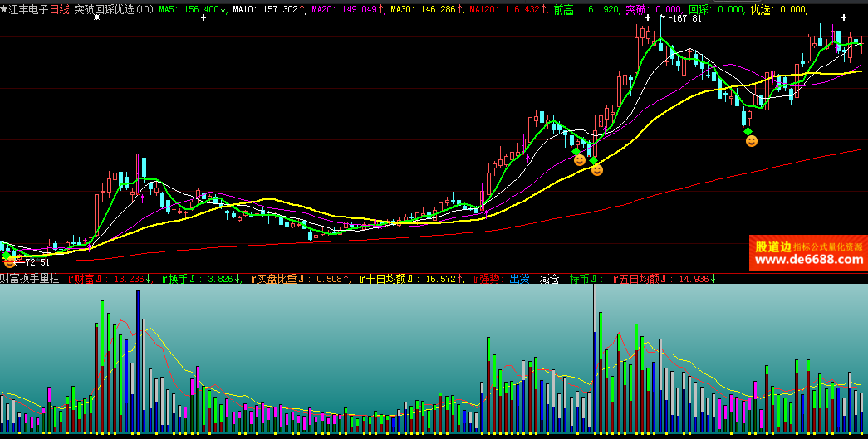Open the www.de6688.com link
Screen dimensions: 868x439
(x=809, y=260)
